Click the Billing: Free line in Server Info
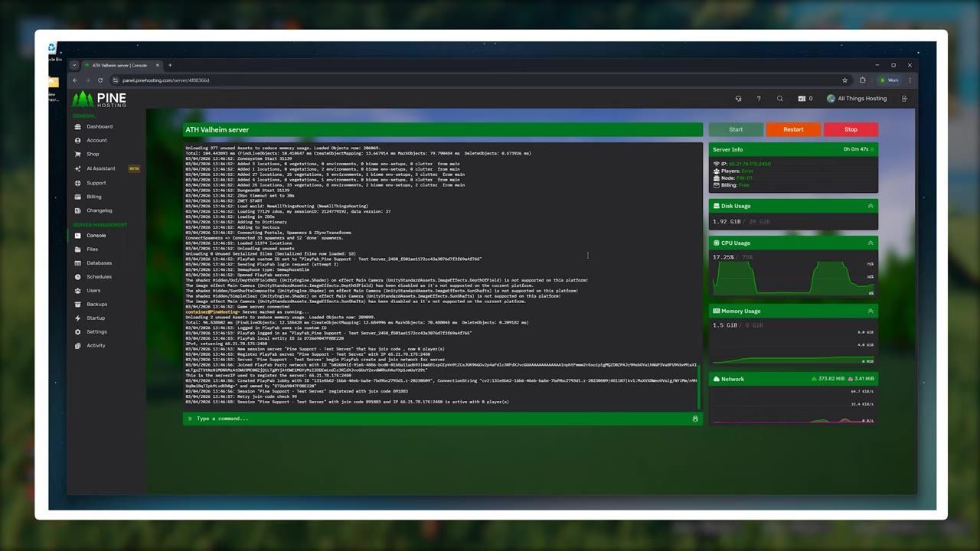 click(x=731, y=185)
